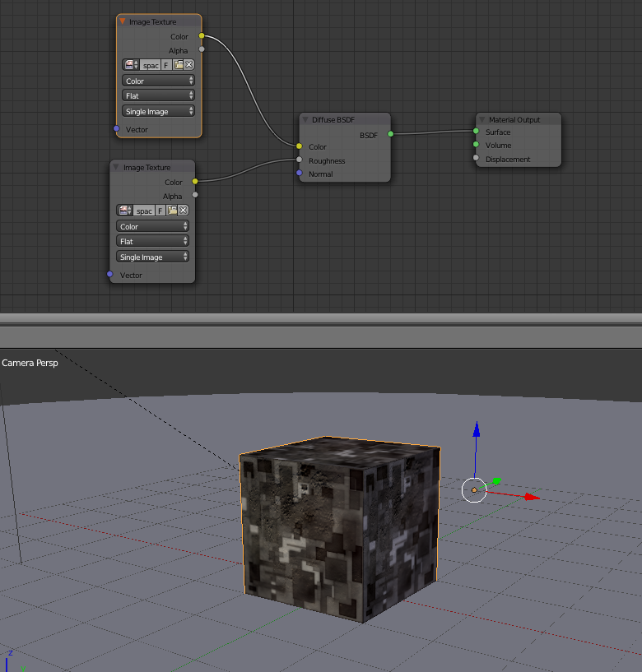642x672 pixels.
Task: Click Vector input socket of lower Image Texture
Action: 109,274
